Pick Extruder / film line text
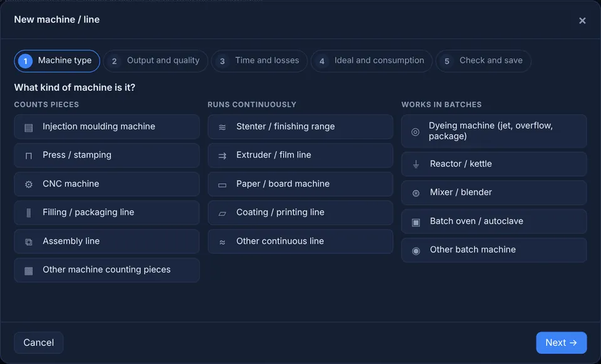This screenshot has width=601, height=364. 274,154
